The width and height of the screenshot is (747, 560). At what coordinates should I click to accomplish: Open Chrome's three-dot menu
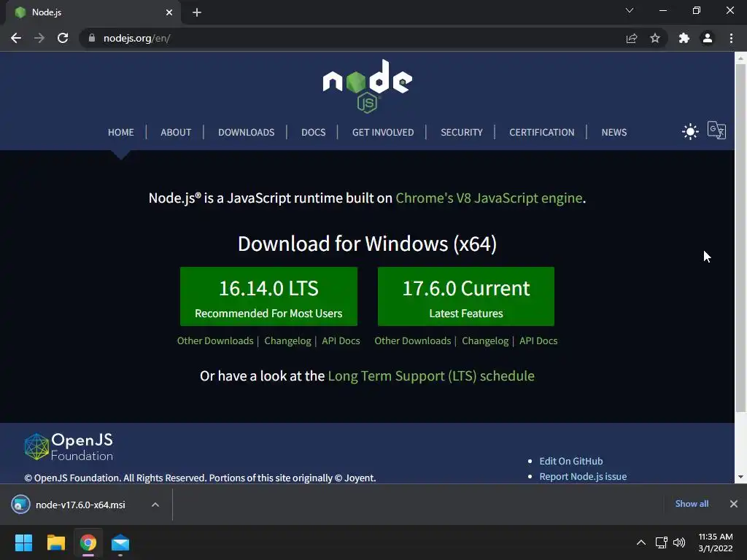731,38
